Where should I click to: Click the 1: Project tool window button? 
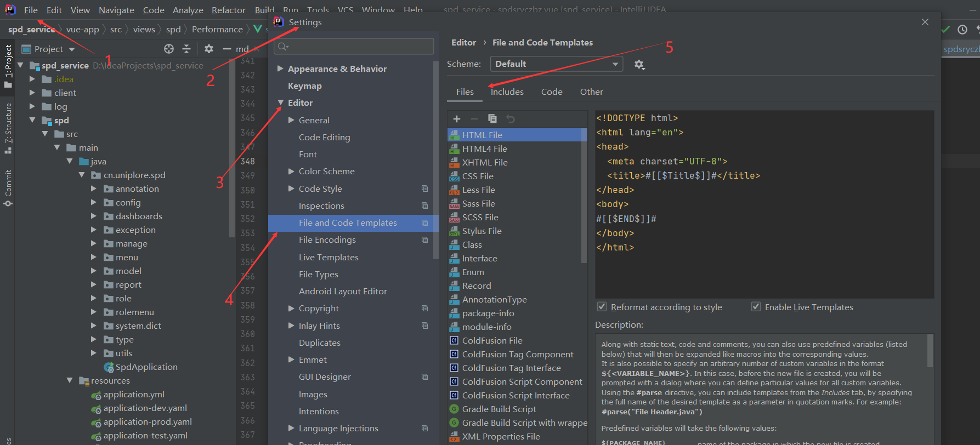[8, 66]
